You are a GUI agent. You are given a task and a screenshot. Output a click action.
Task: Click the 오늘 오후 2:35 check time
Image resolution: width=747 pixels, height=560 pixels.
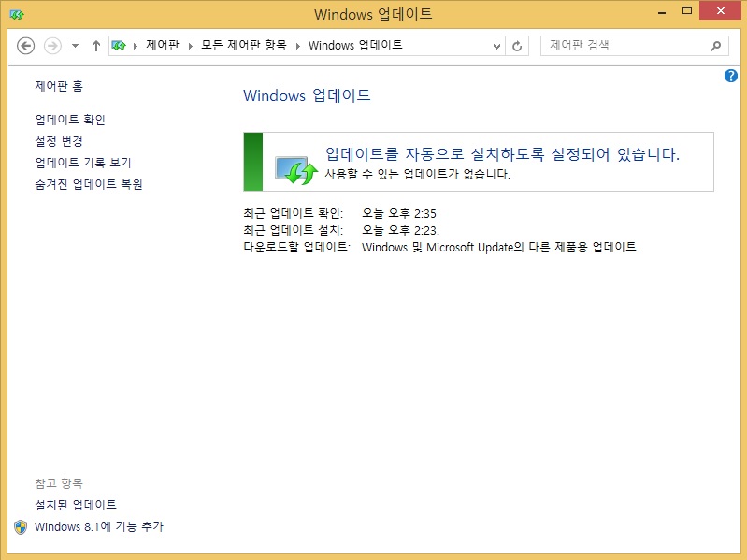coord(399,213)
